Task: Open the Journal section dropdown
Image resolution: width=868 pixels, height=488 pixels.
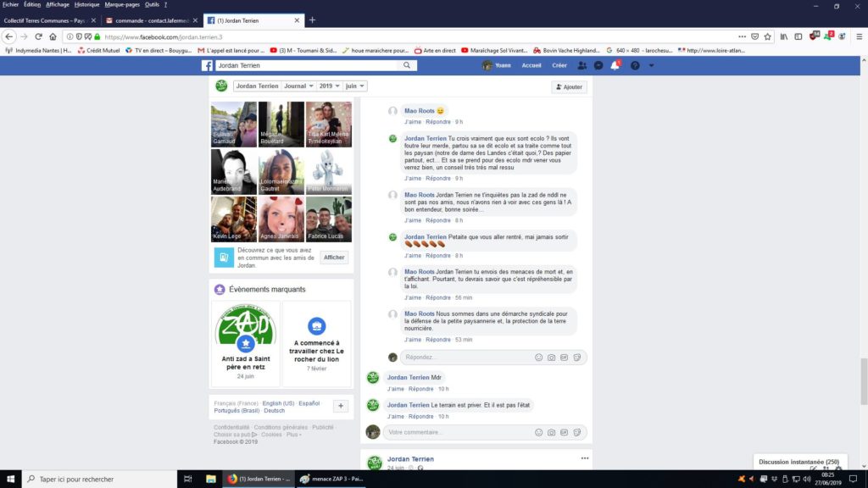Action: click(x=297, y=86)
